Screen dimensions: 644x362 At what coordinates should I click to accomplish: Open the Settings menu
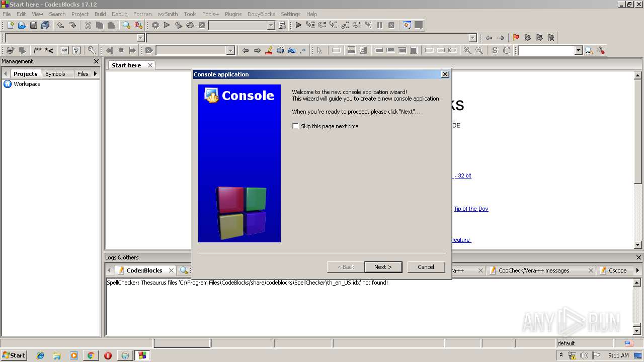point(290,14)
